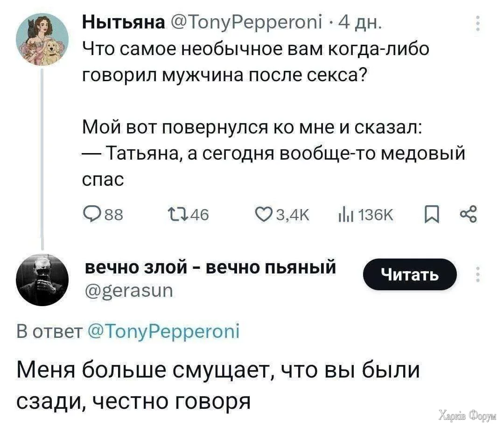
Task: Click the @gerasun handle
Action: [129, 291]
